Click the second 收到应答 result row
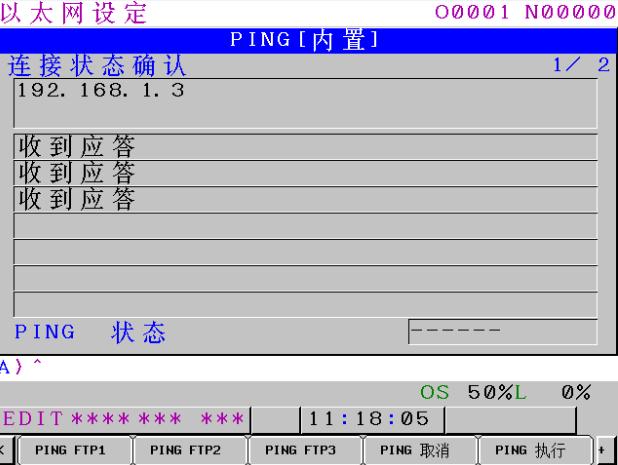The width and height of the screenshot is (618, 465). click(305, 173)
